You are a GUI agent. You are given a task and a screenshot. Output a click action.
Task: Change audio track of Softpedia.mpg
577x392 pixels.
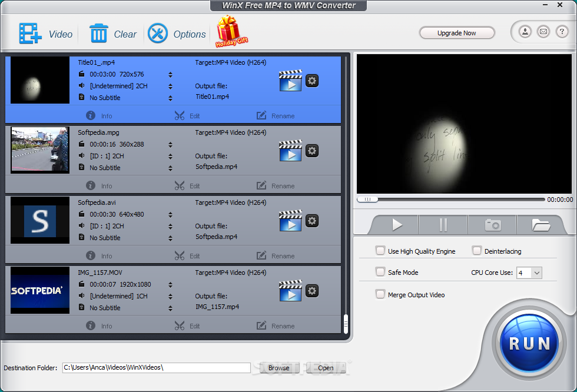point(170,157)
